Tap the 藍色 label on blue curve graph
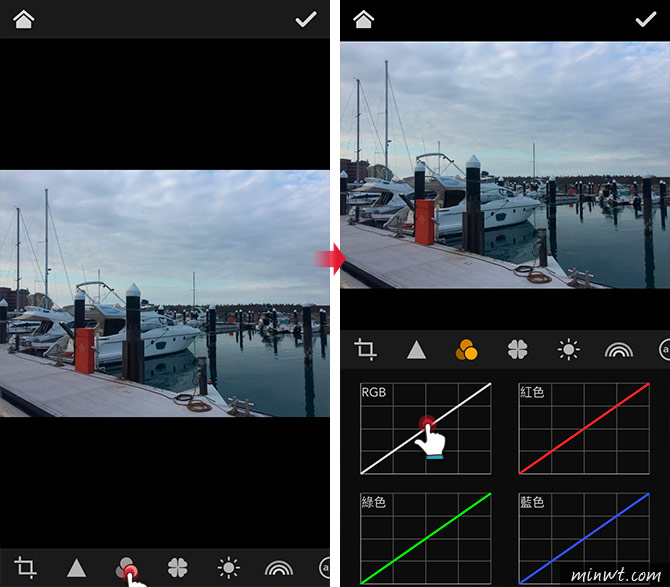The height and width of the screenshot is (587, 670). click(x=532, y=502)
